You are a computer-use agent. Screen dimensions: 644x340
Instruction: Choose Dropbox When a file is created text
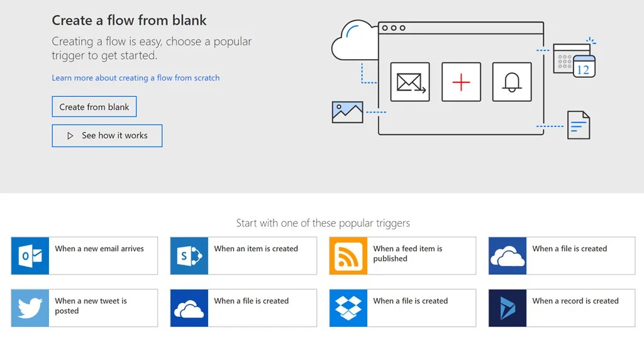coord(410,301)
